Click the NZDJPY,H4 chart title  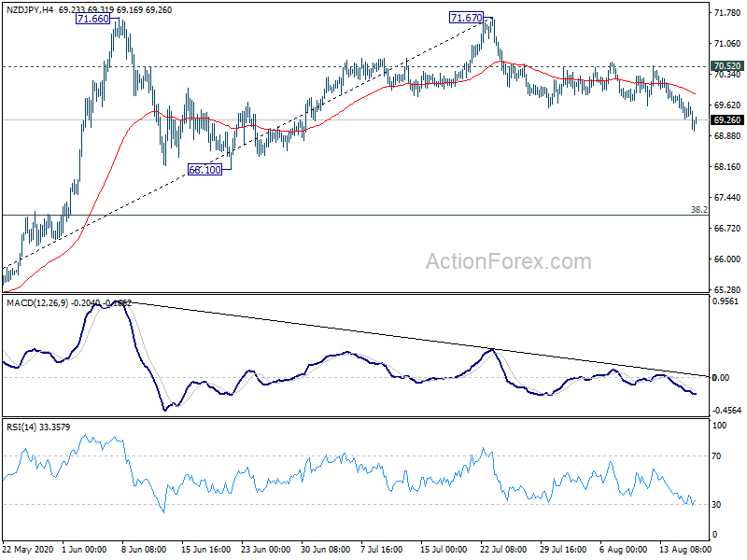point(30,9)
